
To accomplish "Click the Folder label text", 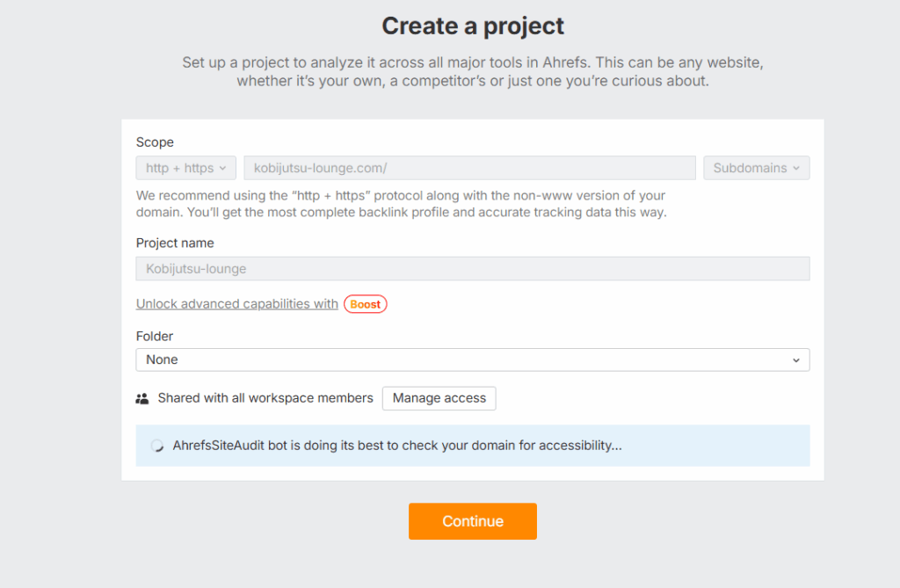I will point(155,336).
